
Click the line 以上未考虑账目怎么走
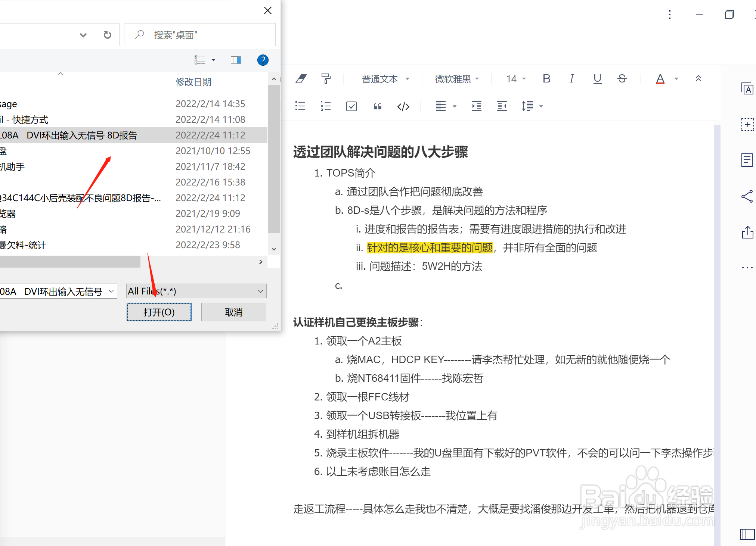tap(379, 471)
